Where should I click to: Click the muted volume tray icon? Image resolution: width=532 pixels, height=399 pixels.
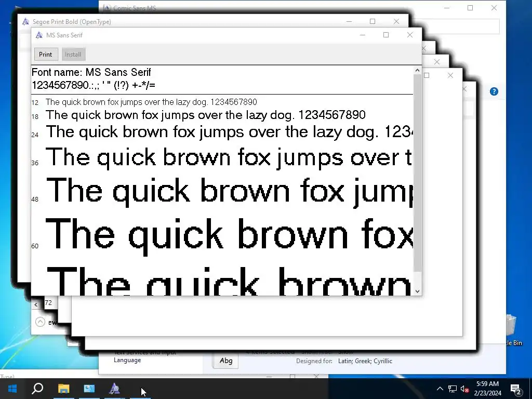(x=465, y=389)
